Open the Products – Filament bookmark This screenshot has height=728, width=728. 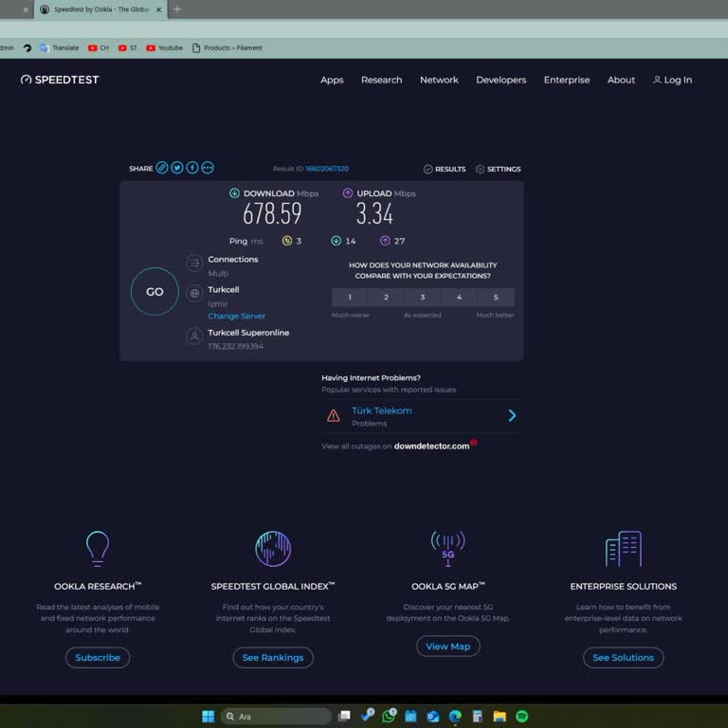click(227, 47)
